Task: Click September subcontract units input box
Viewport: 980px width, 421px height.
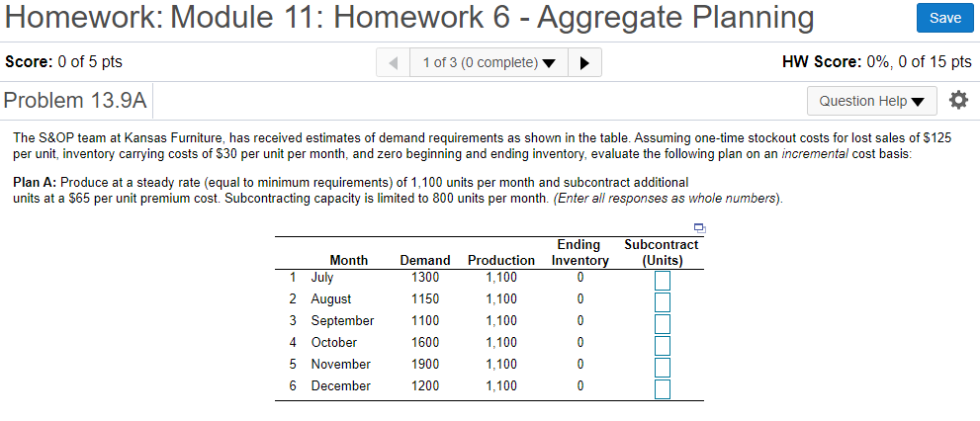Action: 663,324
